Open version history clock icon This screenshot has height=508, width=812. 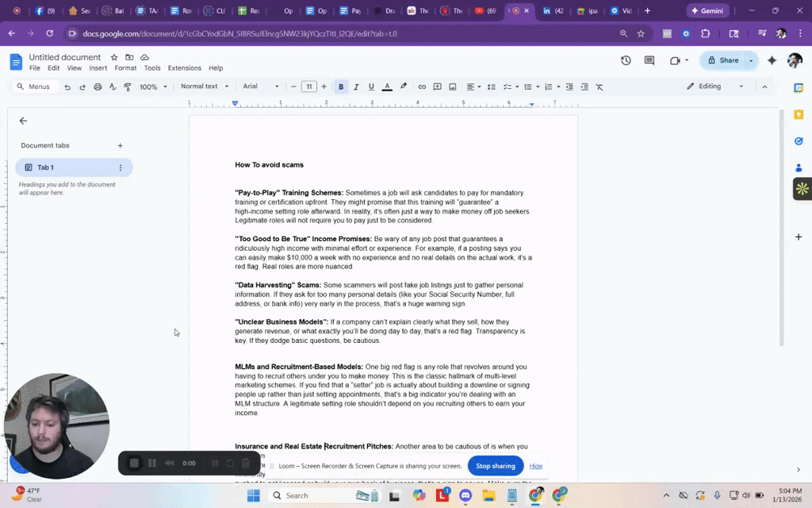click(626, 60)
